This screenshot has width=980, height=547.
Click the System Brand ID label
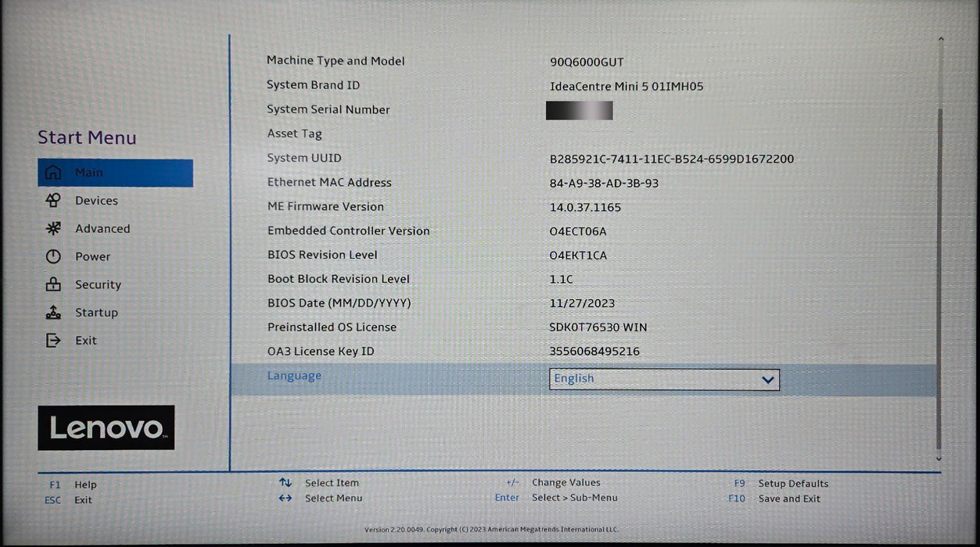[313, 85]
